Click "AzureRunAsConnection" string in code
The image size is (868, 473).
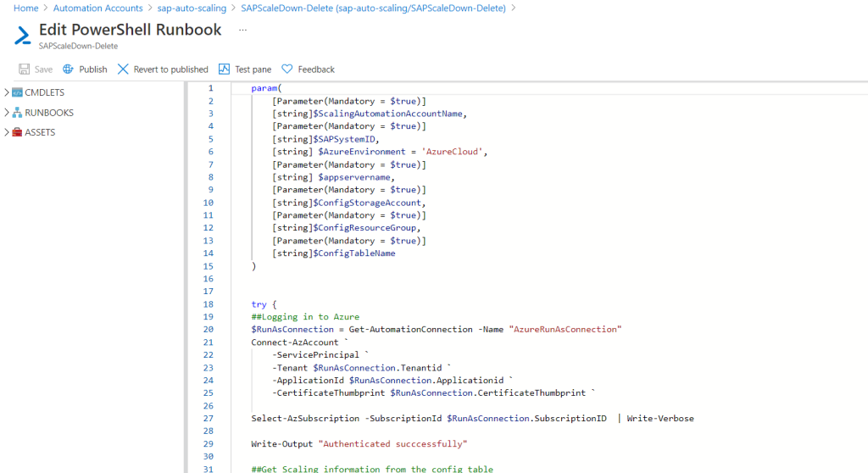coord(565,330)
